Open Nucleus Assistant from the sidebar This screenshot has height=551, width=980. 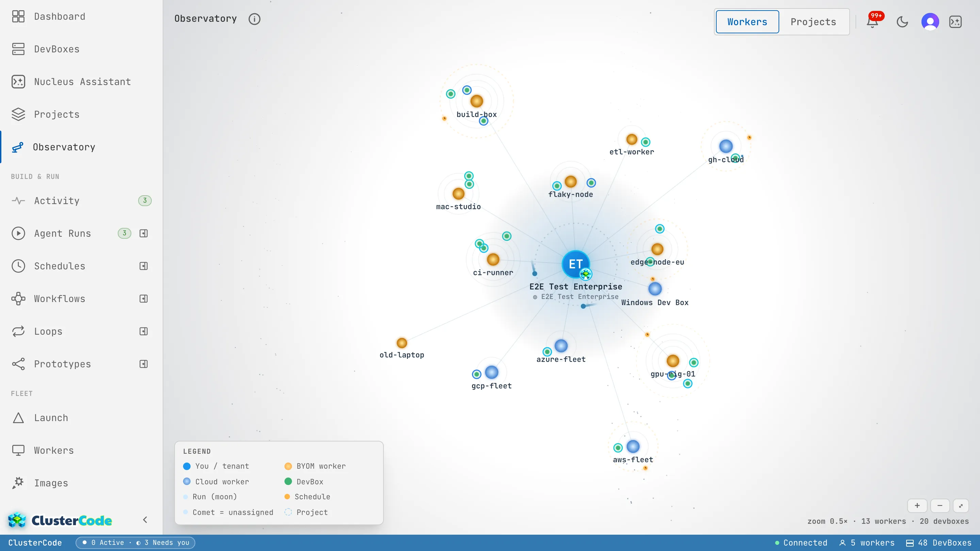click(81, 82)
